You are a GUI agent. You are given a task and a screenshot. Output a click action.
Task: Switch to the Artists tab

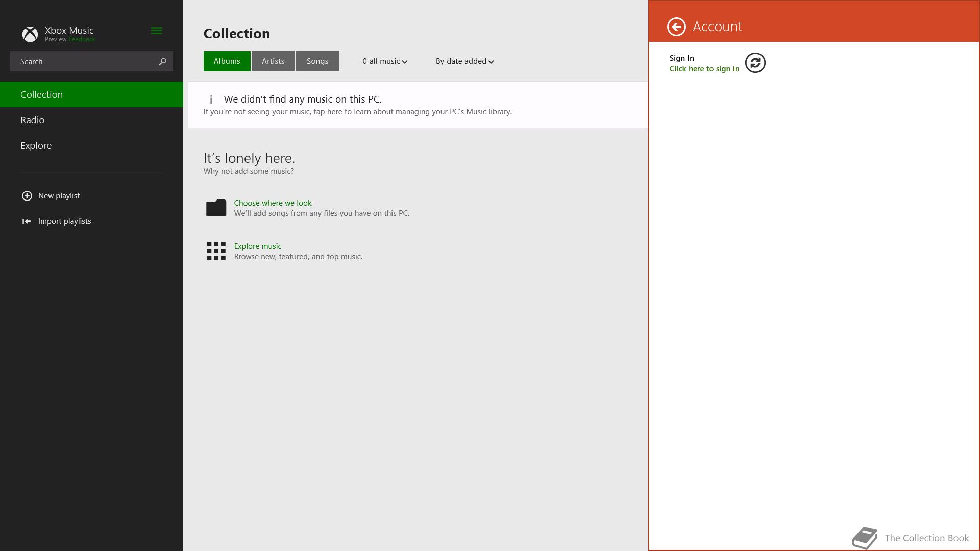273,61
